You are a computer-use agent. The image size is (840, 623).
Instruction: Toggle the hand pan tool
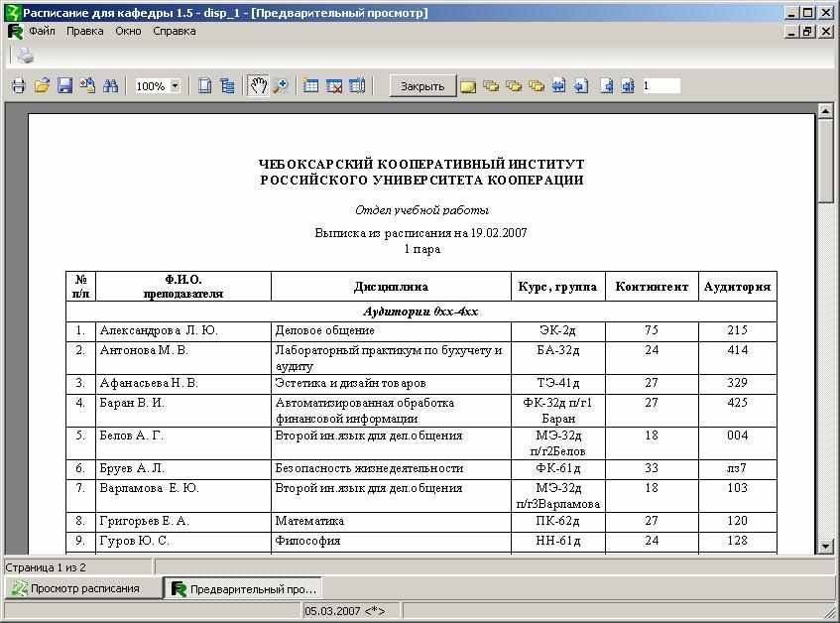[258, 86]
